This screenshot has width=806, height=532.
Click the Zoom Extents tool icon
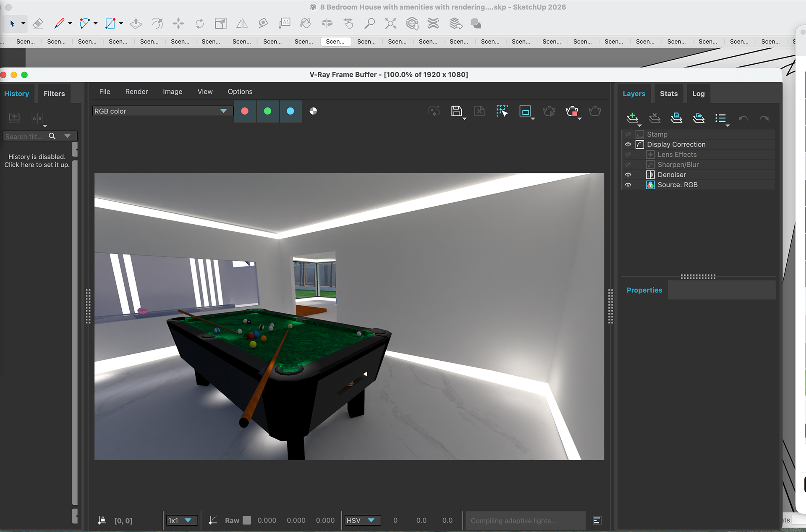(390, 24)
